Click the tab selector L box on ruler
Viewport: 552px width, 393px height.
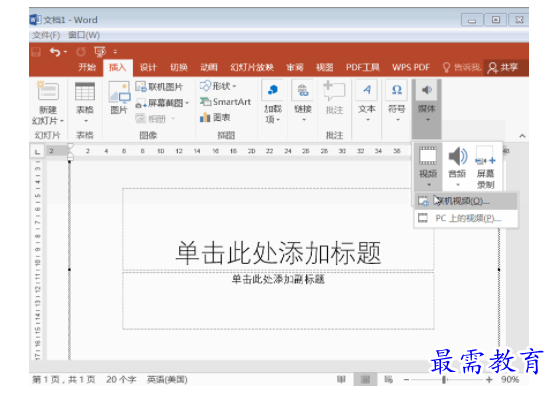pyautogui.click(x=37, y=152)
